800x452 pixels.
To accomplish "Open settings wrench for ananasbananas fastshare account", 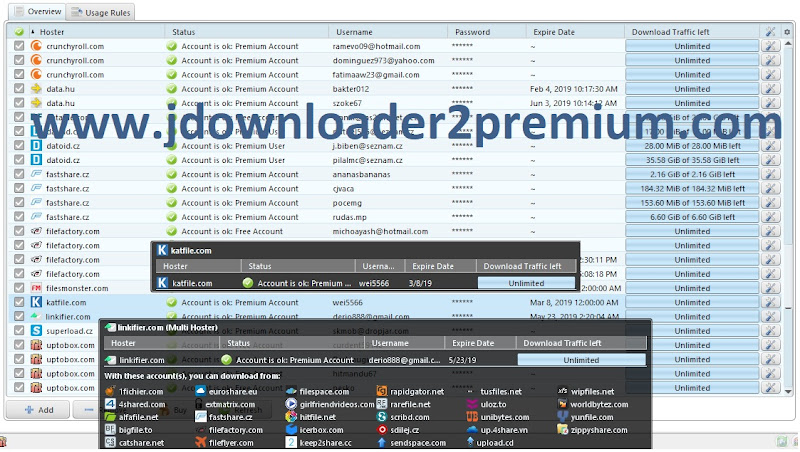I will (x=770, y=174).
